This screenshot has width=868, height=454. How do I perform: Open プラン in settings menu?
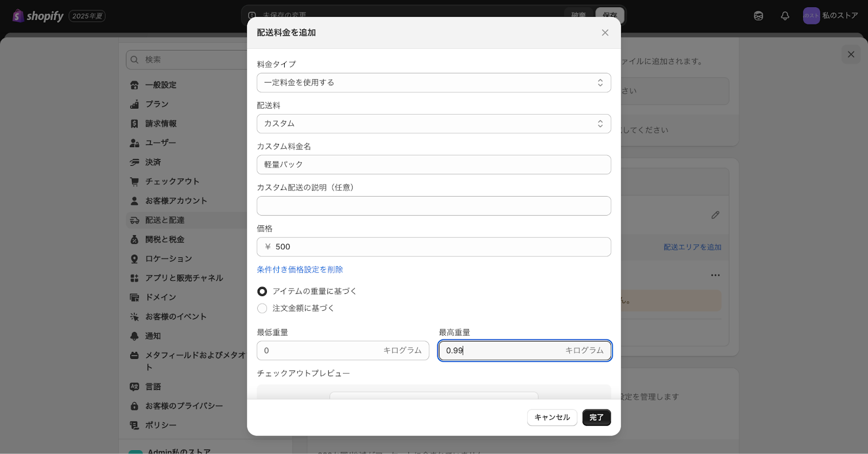pos(157,104)
